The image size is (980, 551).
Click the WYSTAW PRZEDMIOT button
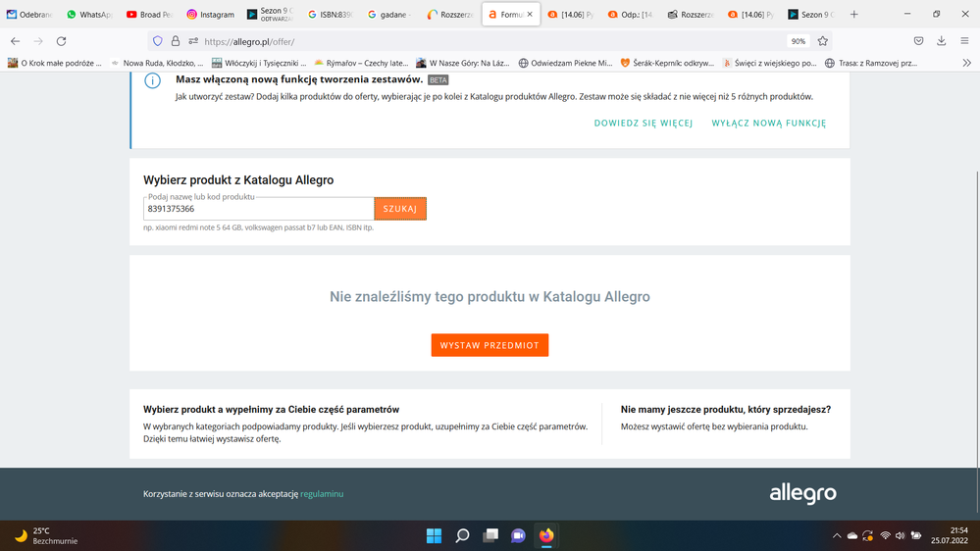pyautogui.click(x=490, y=345)
